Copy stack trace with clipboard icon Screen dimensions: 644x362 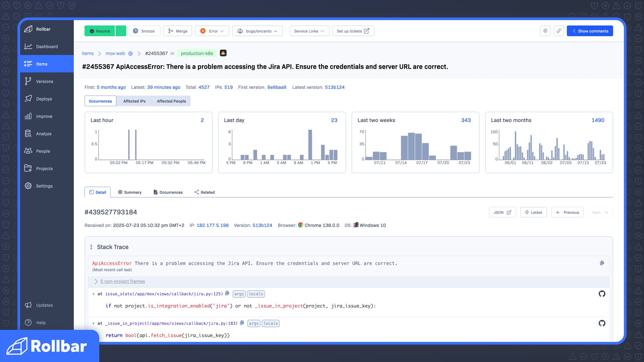602,263
